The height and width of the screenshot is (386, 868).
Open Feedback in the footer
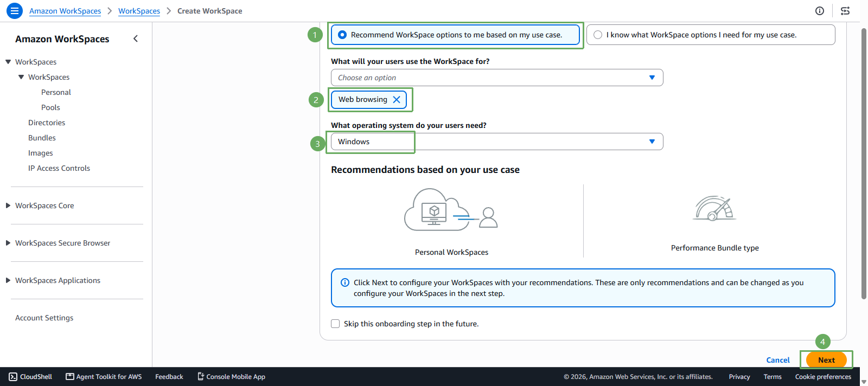coord(169,377)
